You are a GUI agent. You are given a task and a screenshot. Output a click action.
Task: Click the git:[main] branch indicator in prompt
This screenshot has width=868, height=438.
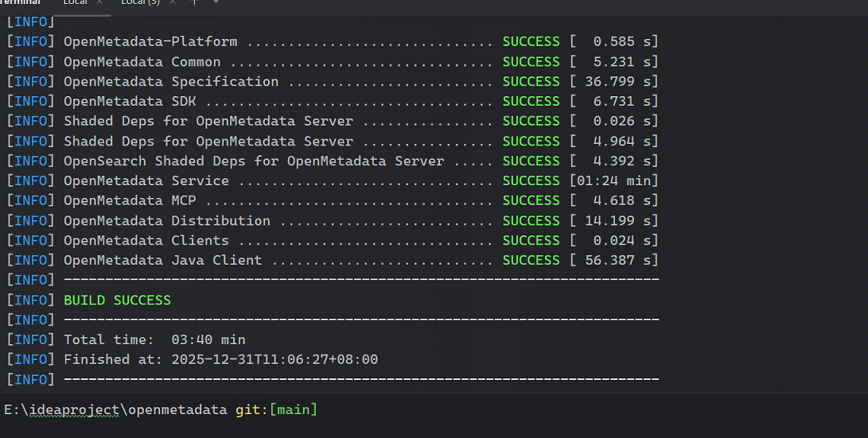click(276, 410)
